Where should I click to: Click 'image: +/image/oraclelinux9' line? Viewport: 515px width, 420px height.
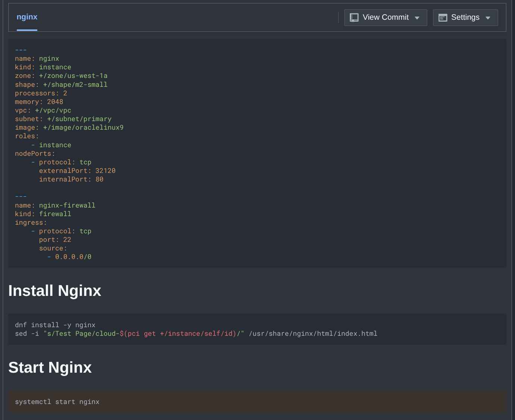(69, 127)
